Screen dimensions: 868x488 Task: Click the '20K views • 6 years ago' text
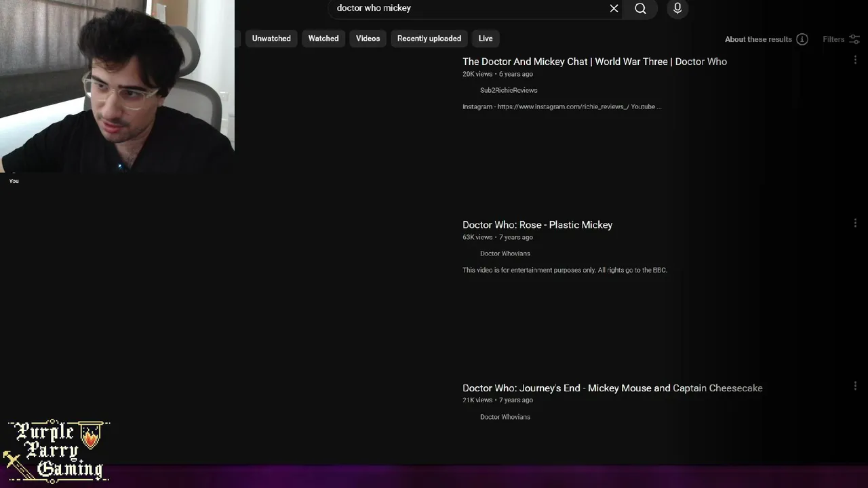click(x=498, y=74)
